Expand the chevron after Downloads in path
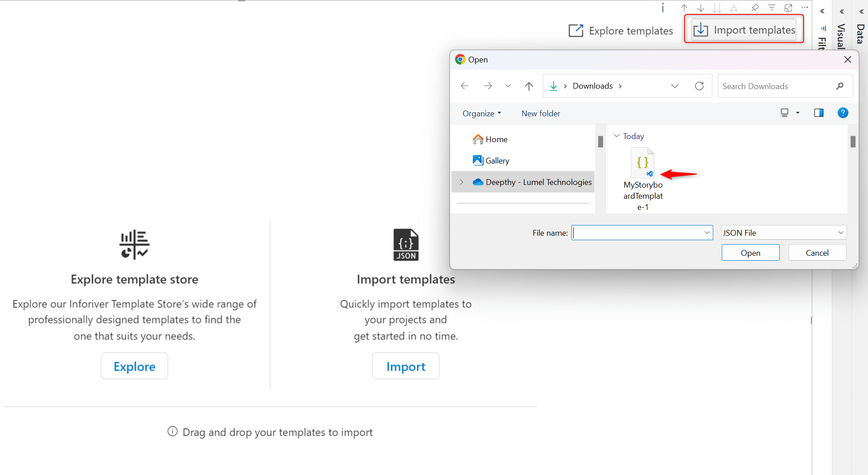The width and height of the screenshot is (868, 475). (620, 86)
